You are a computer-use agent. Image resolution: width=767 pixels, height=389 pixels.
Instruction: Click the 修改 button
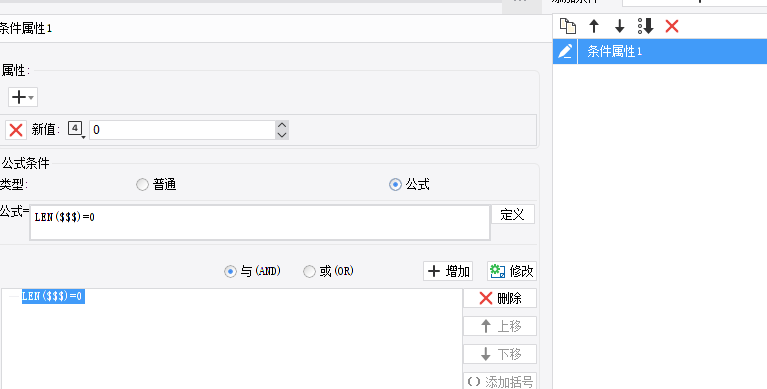512,271
